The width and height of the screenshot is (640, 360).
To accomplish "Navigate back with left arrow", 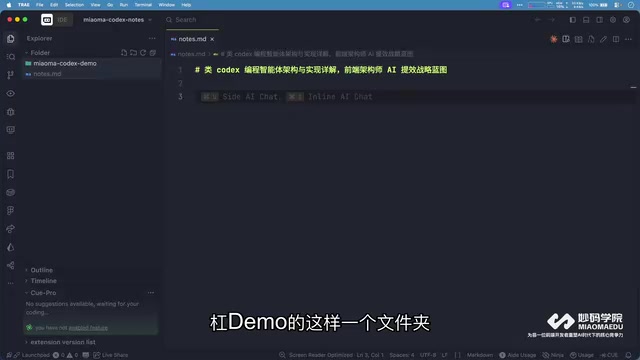I will tap(538, 20).
